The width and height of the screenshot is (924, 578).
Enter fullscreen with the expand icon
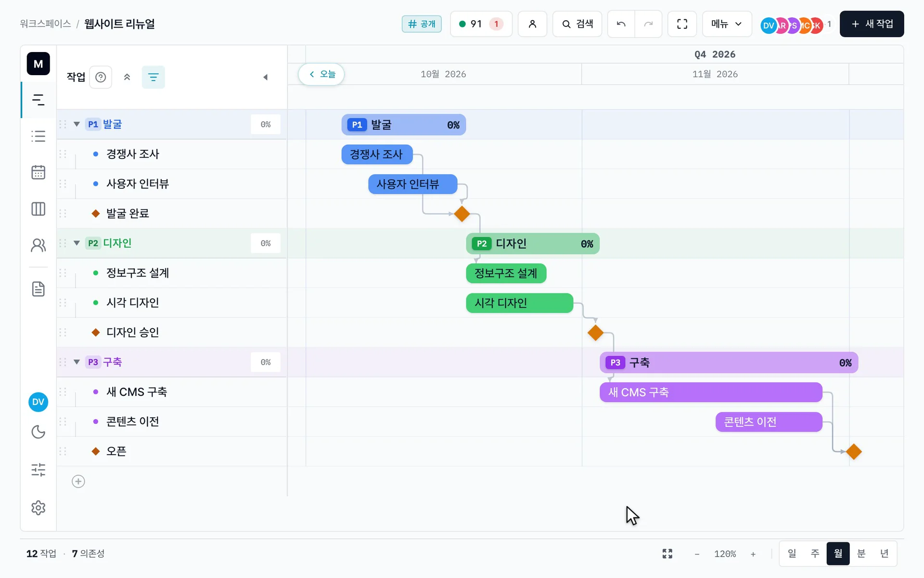pyautogui.click(x=682, y=24)
